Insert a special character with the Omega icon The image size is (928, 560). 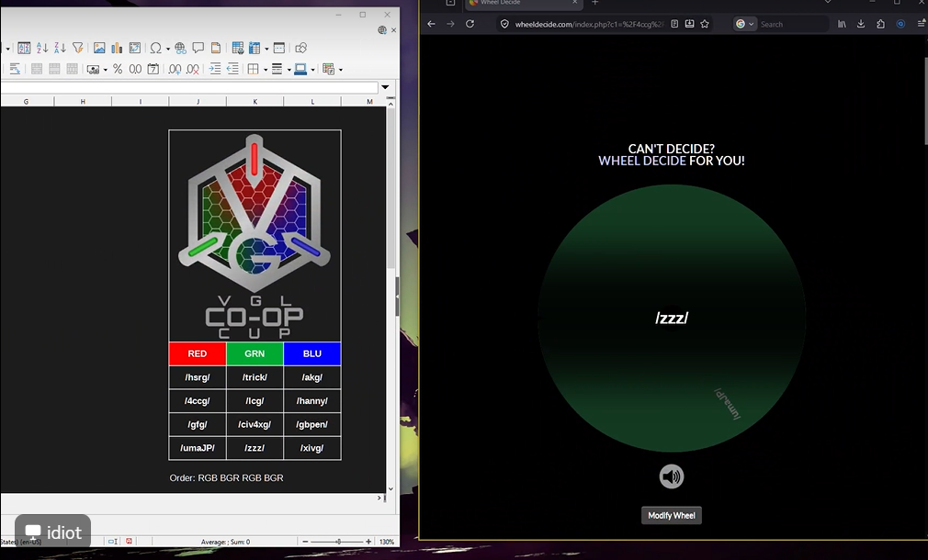155,48
